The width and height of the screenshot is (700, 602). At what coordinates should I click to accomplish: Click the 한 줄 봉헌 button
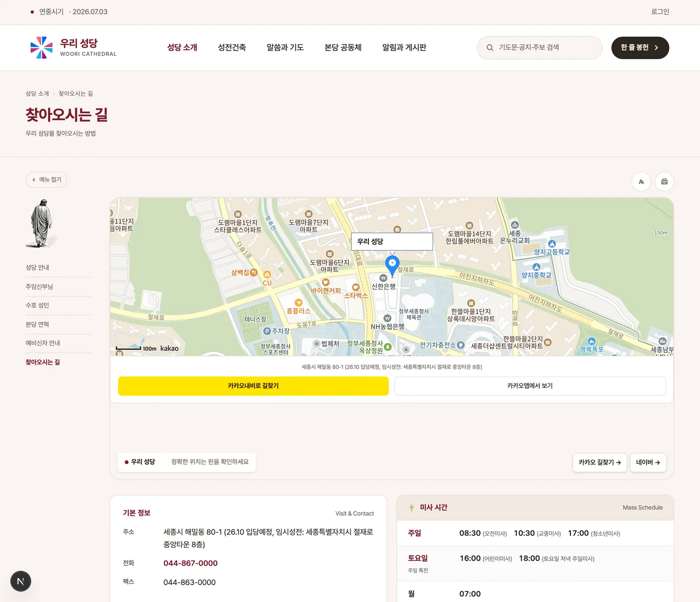tap(640, 48)
